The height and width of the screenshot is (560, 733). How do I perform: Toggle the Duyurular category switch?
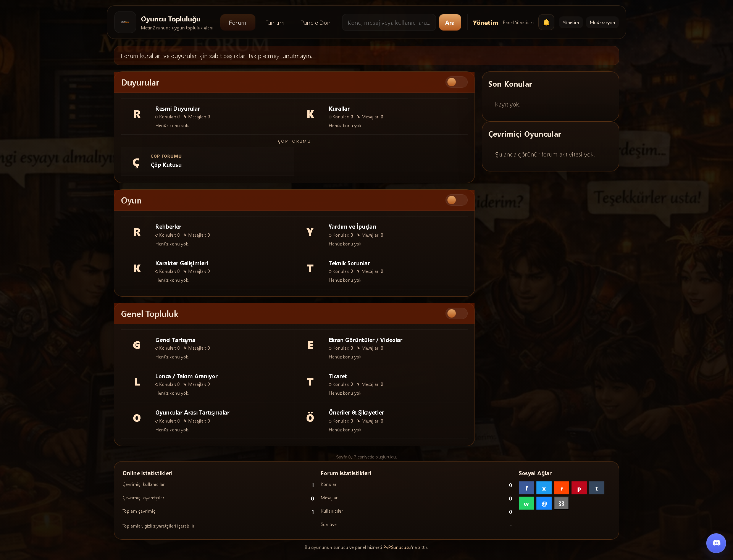point(456,82)
